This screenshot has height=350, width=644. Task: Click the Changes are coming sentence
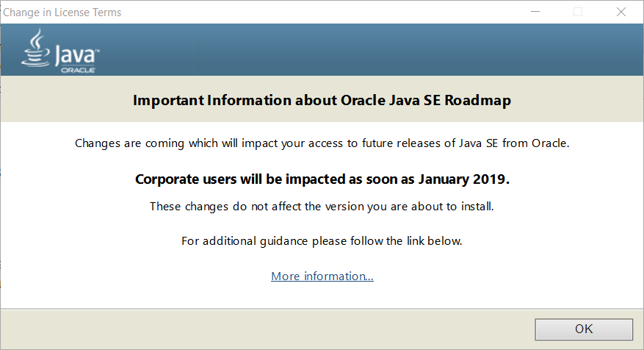tap(322, 143)
